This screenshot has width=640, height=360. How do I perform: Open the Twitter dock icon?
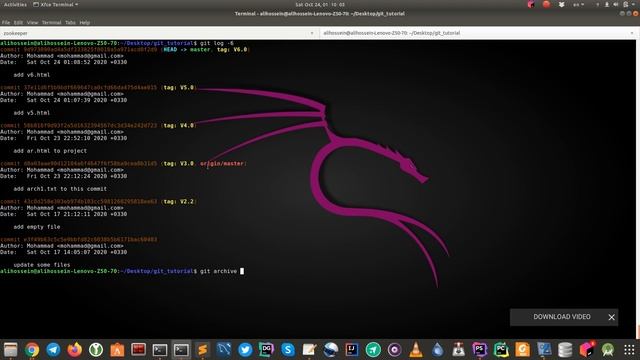point(245,350)
